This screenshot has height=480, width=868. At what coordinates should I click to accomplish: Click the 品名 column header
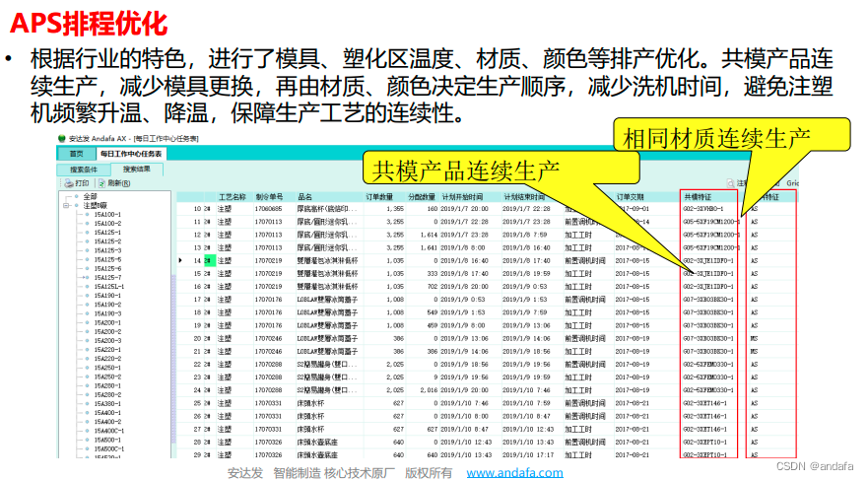tap(304, 197)
